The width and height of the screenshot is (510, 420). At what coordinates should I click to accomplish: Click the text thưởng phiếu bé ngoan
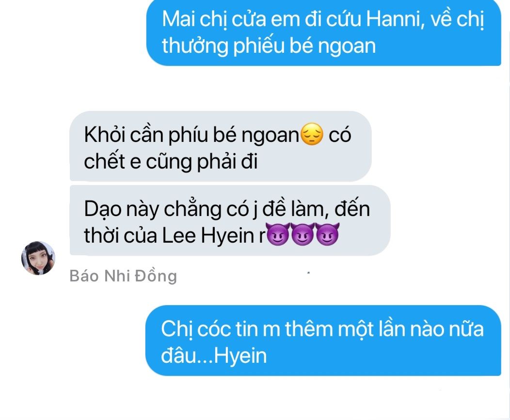(269, 46)
